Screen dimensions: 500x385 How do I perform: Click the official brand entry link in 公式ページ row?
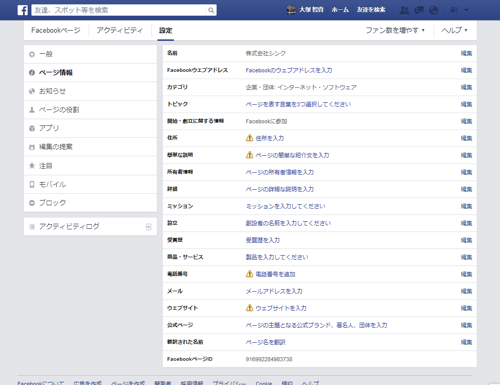pos(316,325)
